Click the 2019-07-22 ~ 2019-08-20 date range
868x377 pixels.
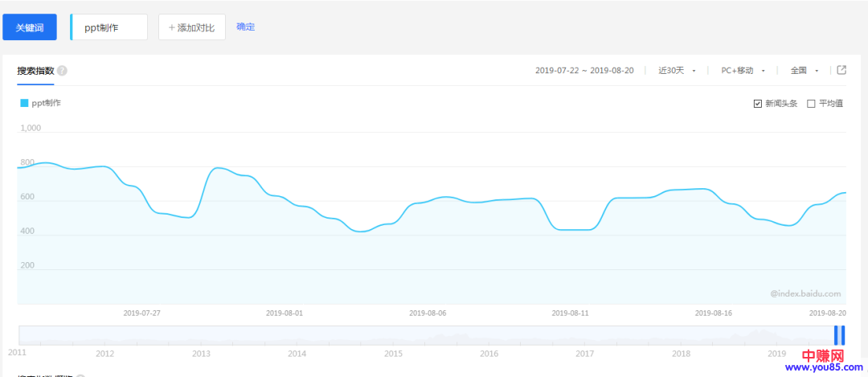tap(584, 71)
